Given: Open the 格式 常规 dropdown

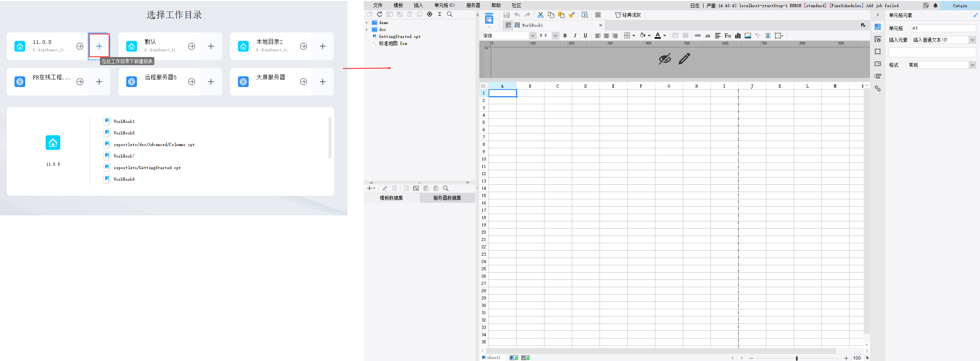Looking at the screenshot, I should (x=972, y=65).
